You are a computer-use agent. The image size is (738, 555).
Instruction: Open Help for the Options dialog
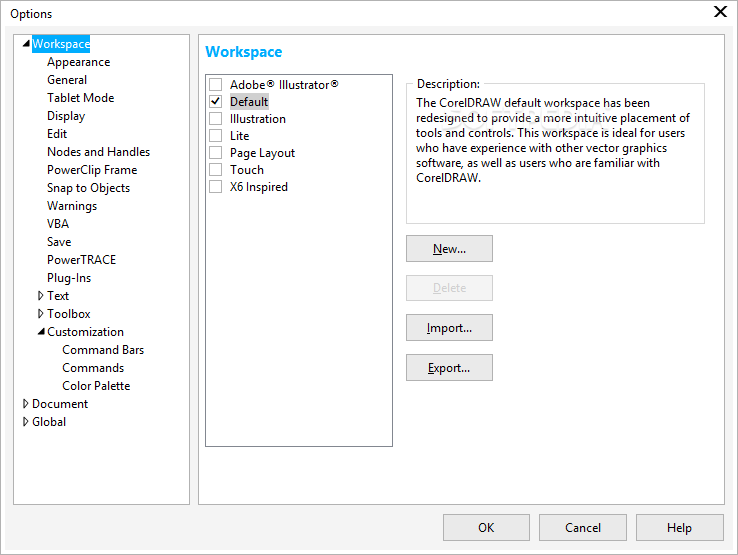point(680,528)
